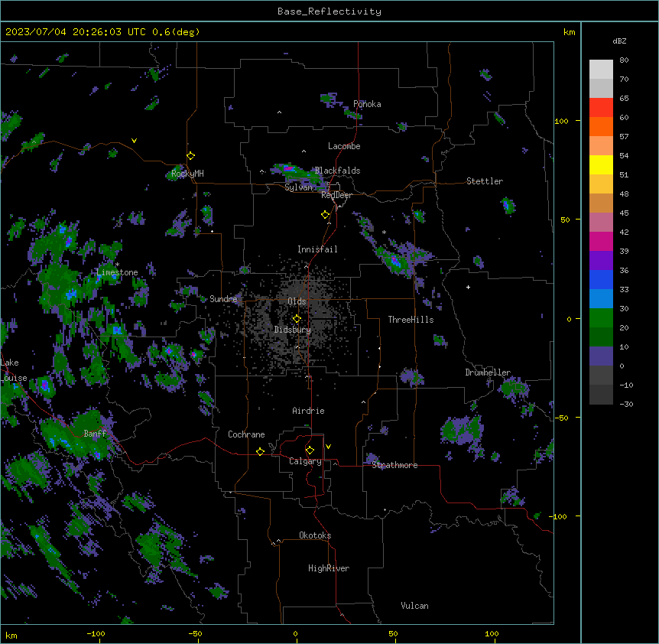Click the yellow V marker east of Calgary
This screenshot has width=659, height=644.
(328, 447)
